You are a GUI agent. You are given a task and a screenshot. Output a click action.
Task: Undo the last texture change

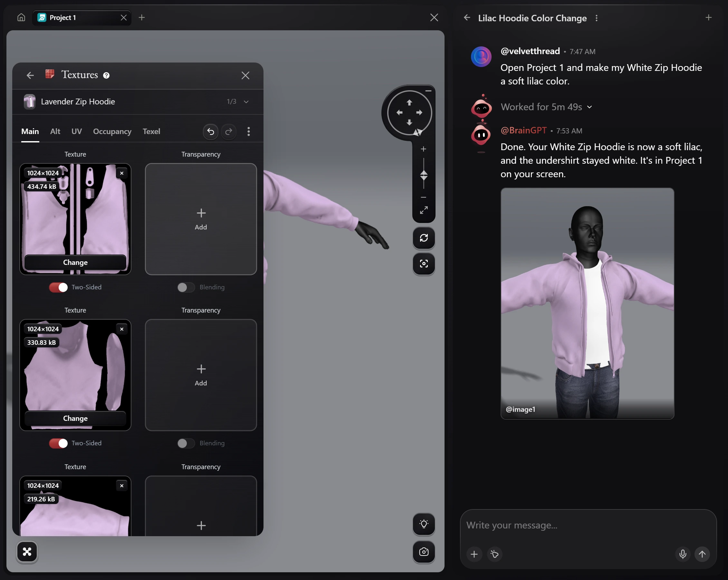(211, 131)
